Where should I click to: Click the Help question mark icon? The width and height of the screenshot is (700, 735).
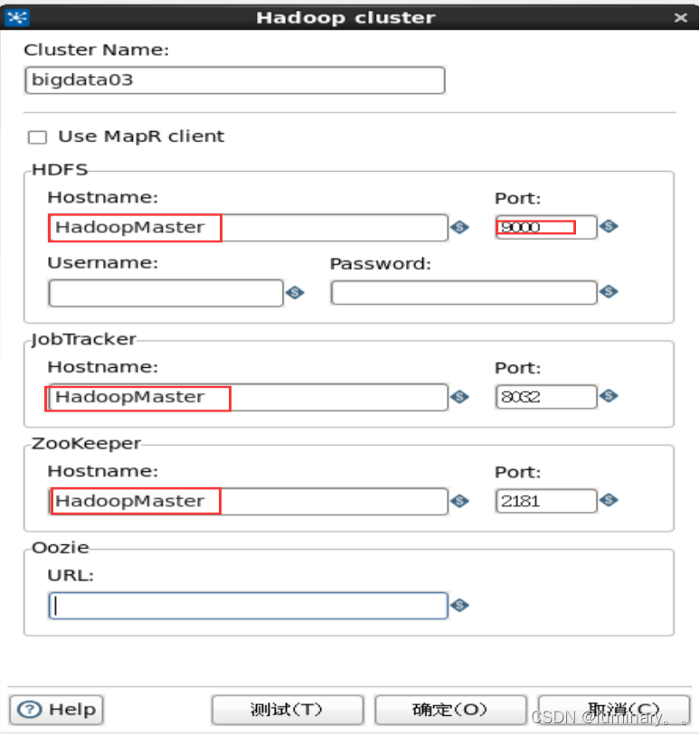click(28, 709)
